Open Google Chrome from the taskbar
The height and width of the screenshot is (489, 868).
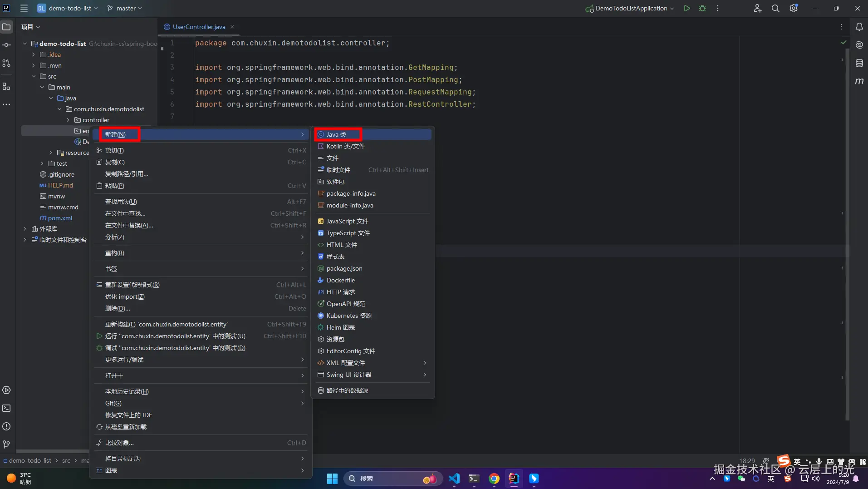pos(494,479)
